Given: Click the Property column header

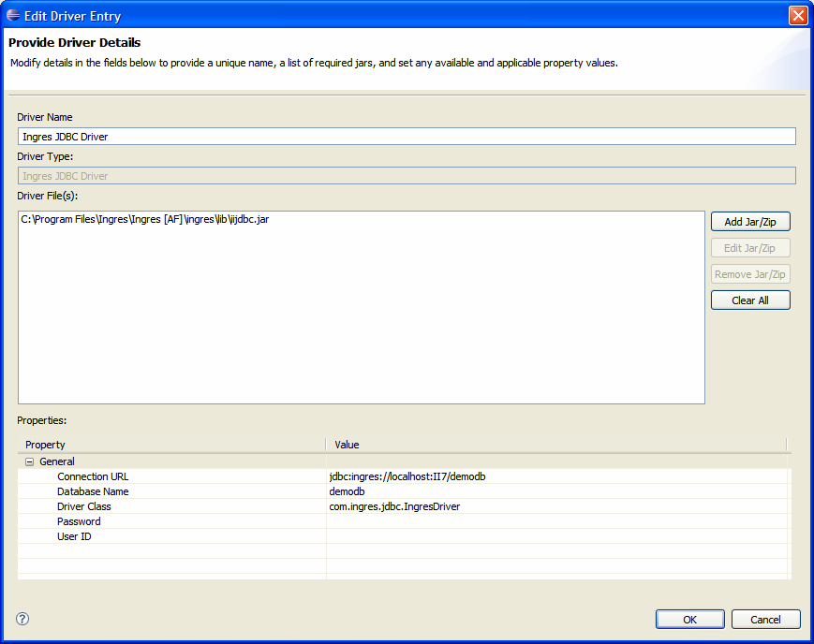Looking at the screenshot, I should (x=171, y=445).
